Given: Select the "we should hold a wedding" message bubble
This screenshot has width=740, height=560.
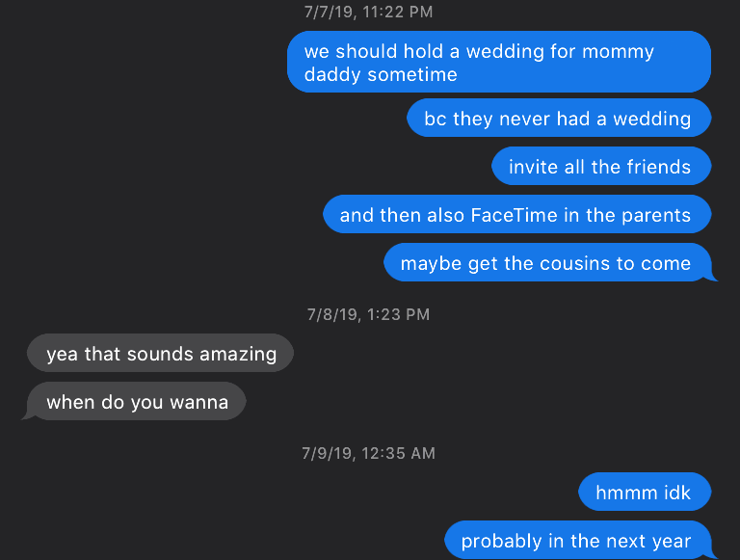Looking at the screenshot, I should pyautogui.click(x=498, y=62).
